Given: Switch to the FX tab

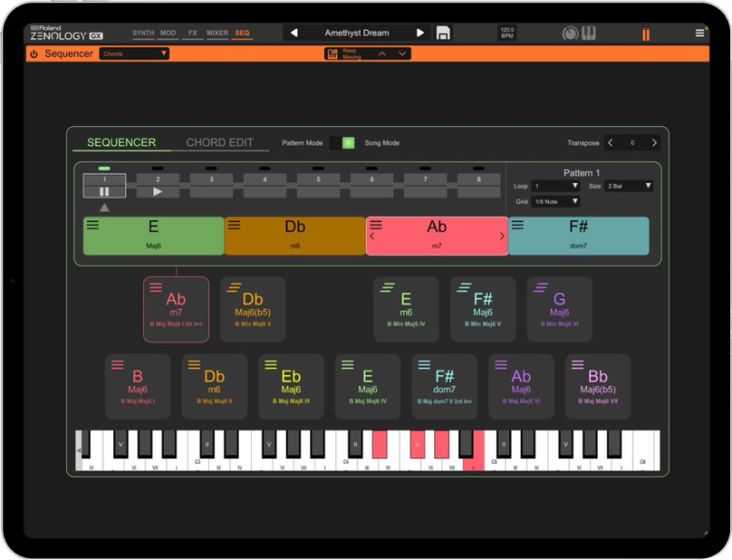Looking at the screenshot, I should 192,34.
